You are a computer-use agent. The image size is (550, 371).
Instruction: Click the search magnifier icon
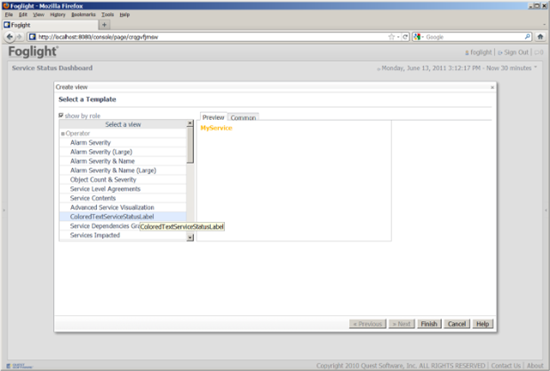click(527, 36)
